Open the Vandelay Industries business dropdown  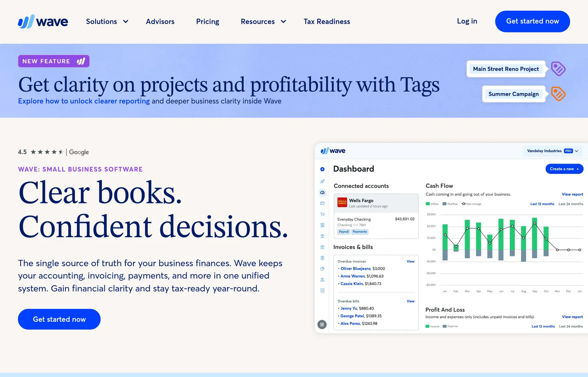point(552,151)
